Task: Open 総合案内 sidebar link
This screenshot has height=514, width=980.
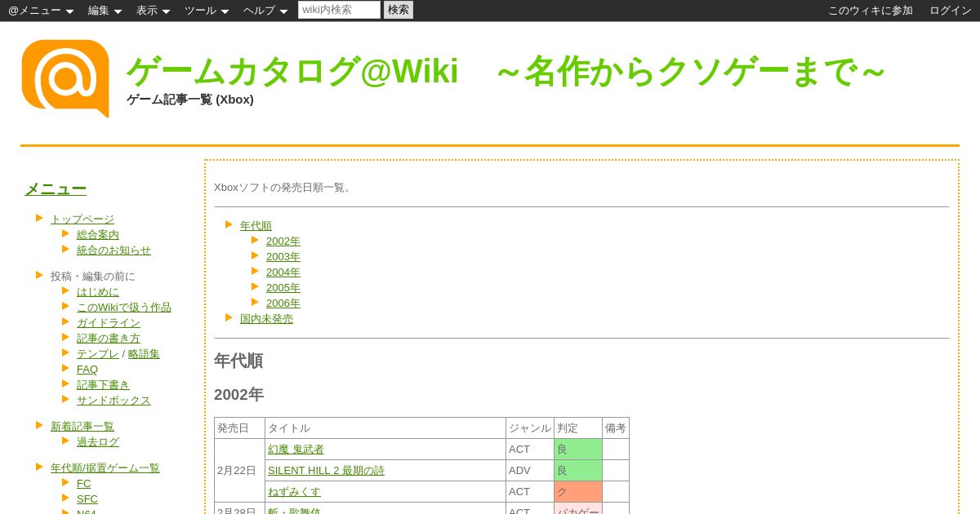Action: pos(98,234)
